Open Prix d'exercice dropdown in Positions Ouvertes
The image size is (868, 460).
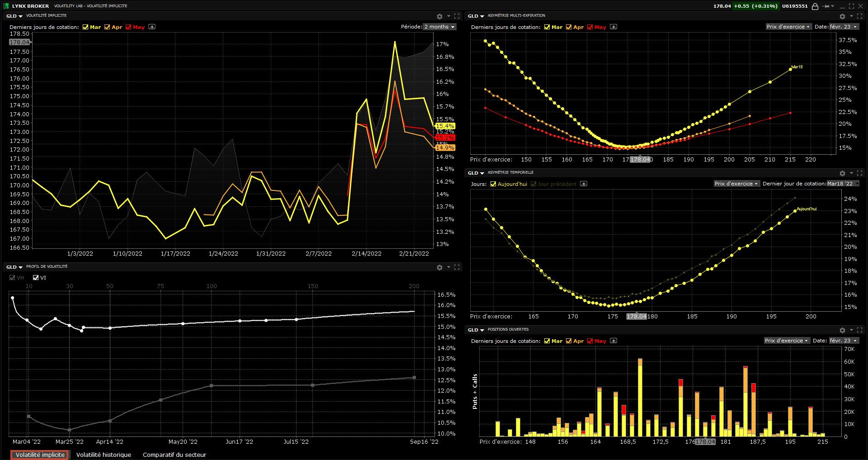point(787,341)
